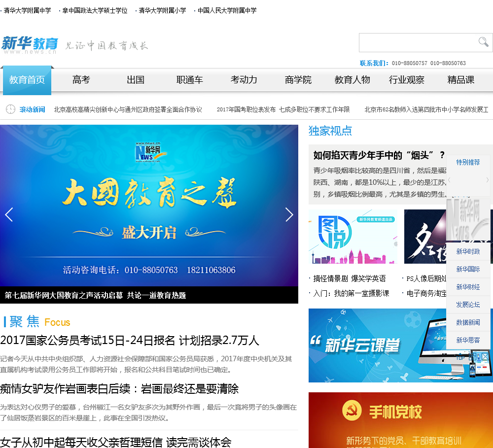Screen dimensions: 493x448
Task: Open 发展论坛 in the sidebar
Action: tap(468, 305)
